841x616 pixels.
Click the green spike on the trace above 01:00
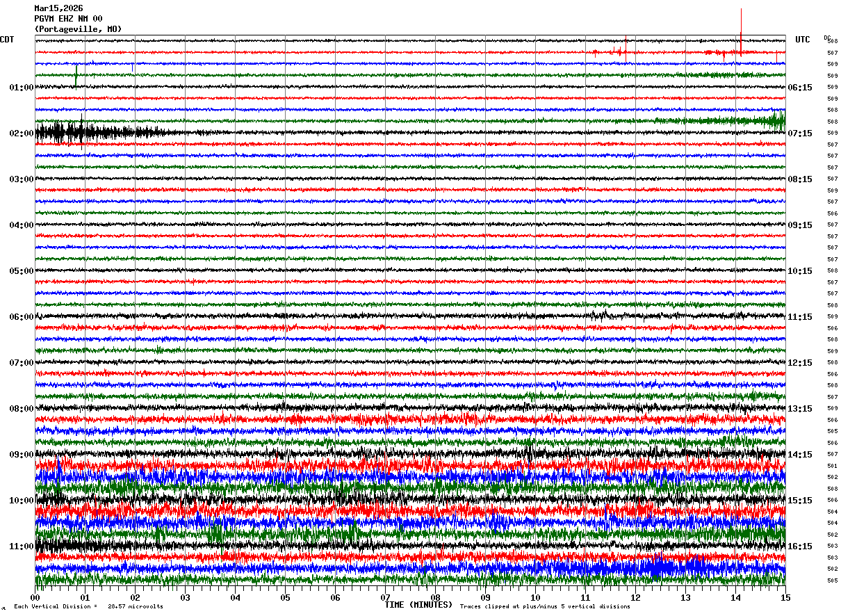(x=76, y=75)
